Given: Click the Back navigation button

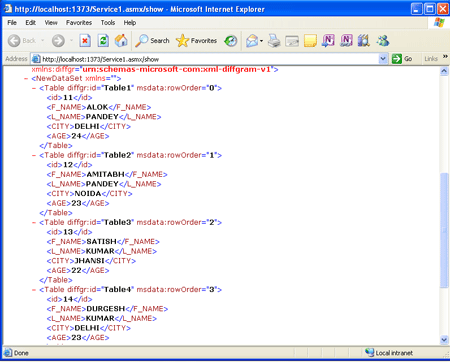Looking at the screenshot, I should tap(21, 41).
